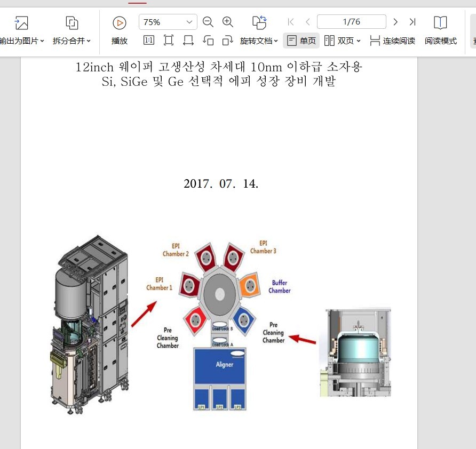
Task: Go to the next page
Action: click(395, 22)
